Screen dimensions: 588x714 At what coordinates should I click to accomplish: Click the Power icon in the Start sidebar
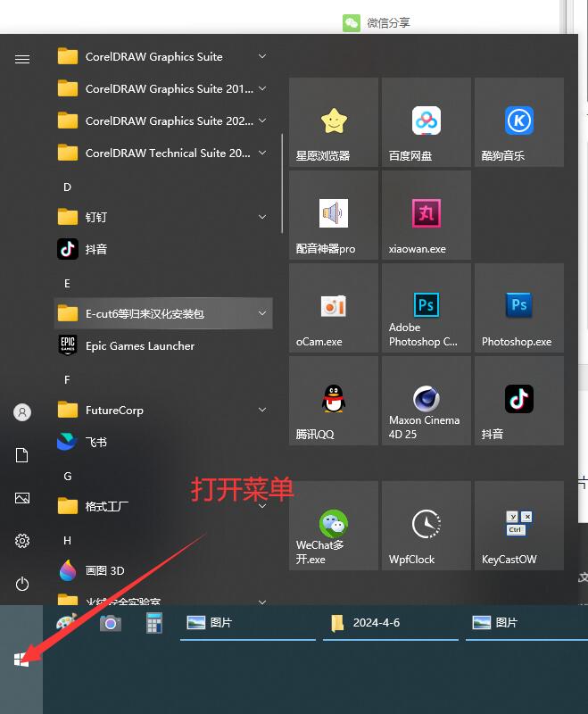click(22, 584)
